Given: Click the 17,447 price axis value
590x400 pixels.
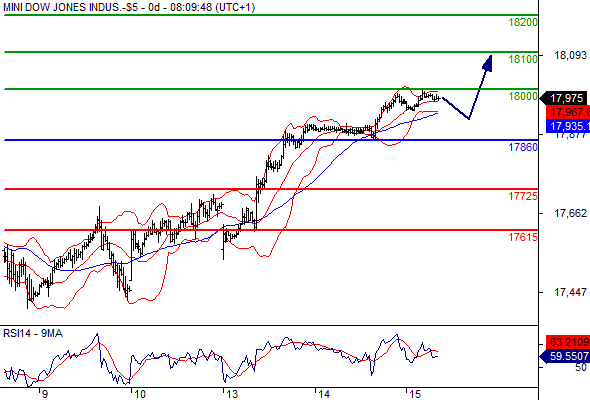Looking at the screenshot, I should (x=570, y=292).
